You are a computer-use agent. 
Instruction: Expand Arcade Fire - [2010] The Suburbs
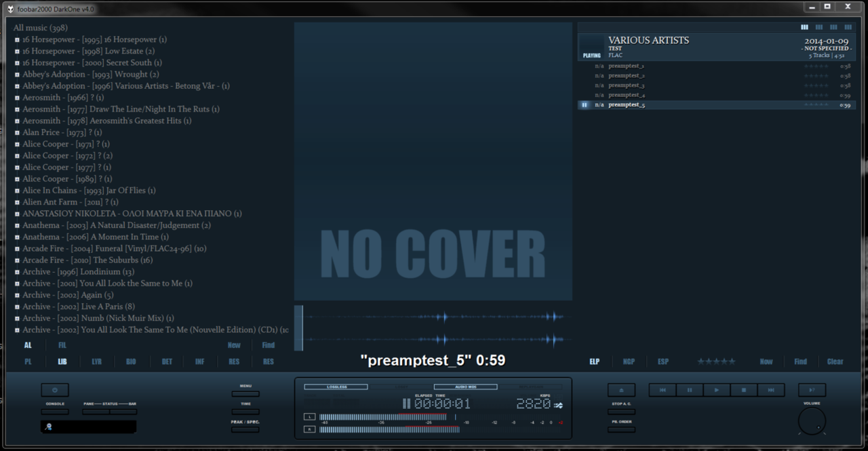coord(17,260)
